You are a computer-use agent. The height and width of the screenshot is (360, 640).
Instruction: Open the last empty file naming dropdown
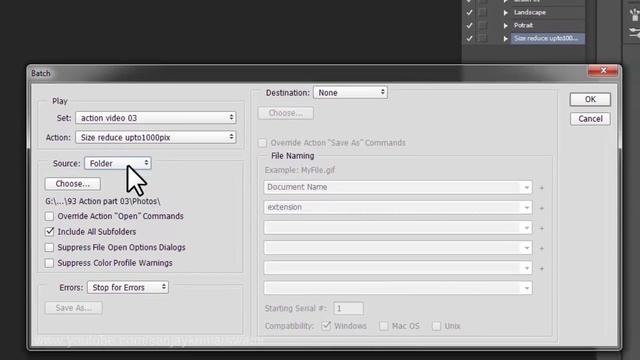coord(398,288)
